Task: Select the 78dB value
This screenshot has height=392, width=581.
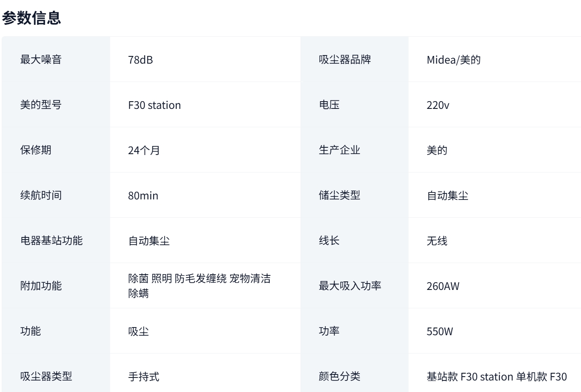Action: (x=140, y=60)
